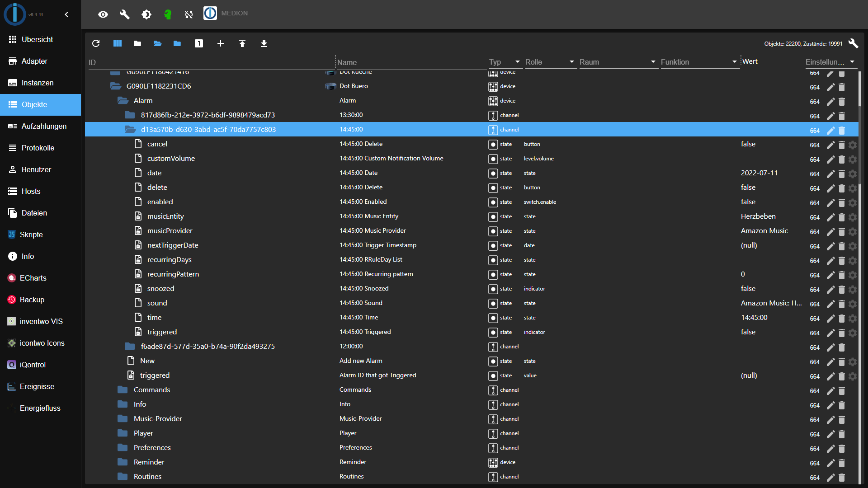This screenshot has height=488, width=868.
Task: Toggle the false value of enabled state
Action: 748,202
